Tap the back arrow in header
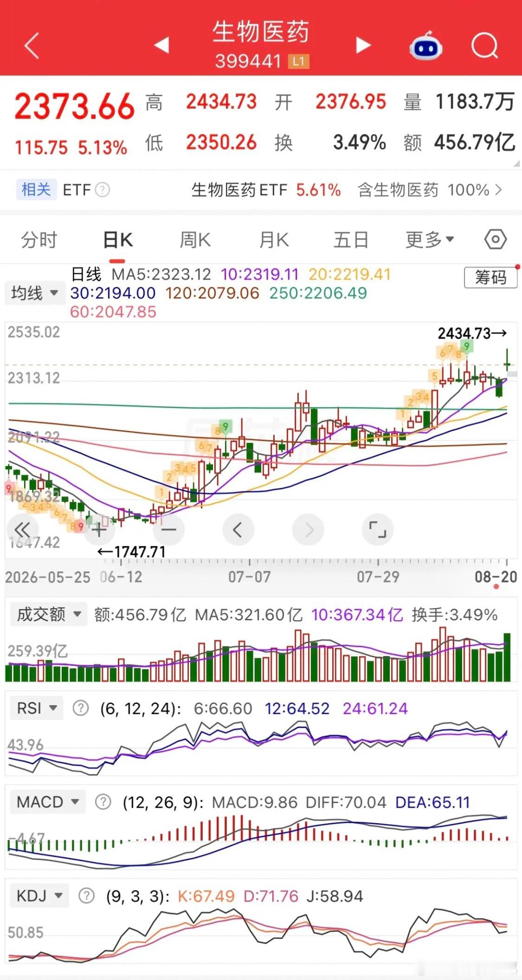 [x=32, y=45]
